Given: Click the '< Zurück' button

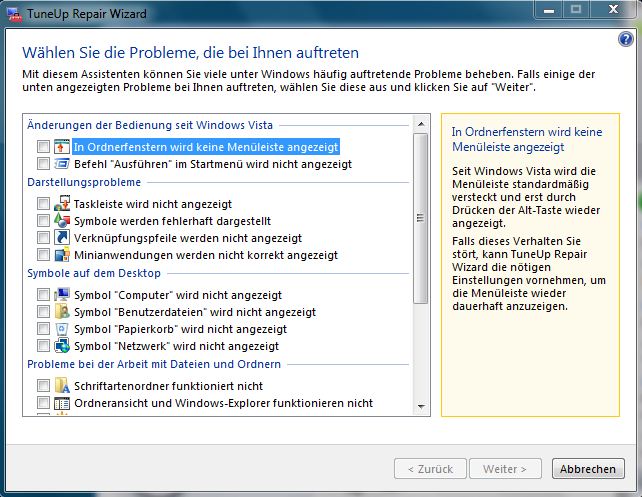Looking at the screenshot, I should 430,468.
